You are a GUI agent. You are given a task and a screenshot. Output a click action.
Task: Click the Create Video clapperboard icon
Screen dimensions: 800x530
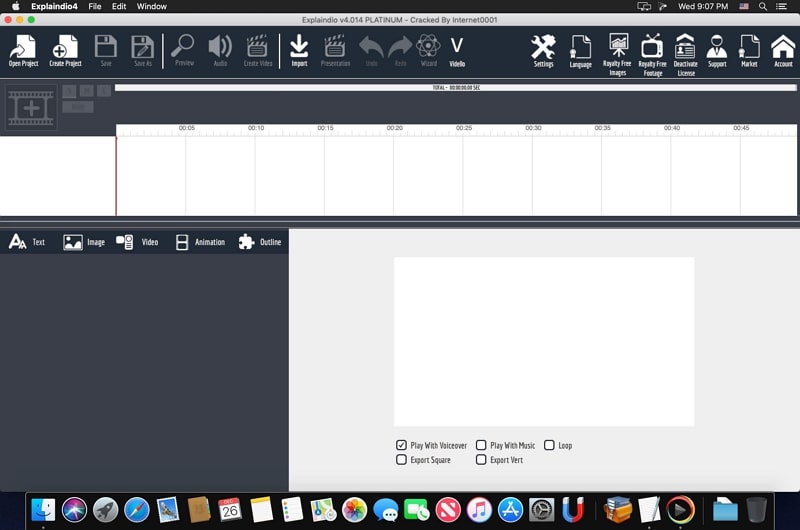(258, 51)
